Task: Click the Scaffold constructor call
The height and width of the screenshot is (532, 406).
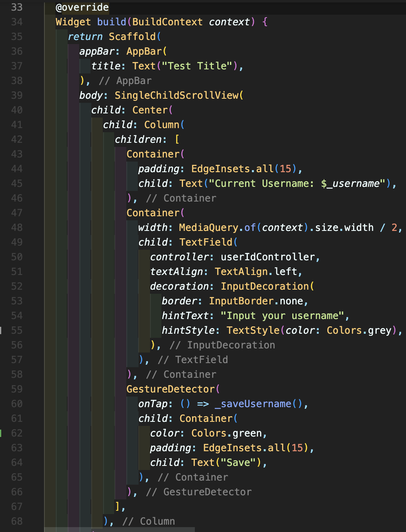Action: click(x=132, y=37)
